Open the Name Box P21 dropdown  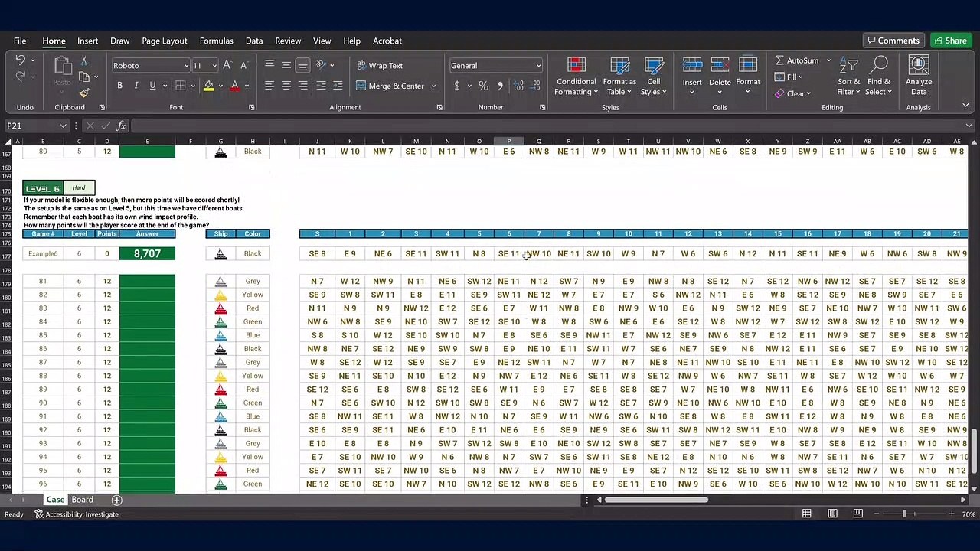pos(63,126)
